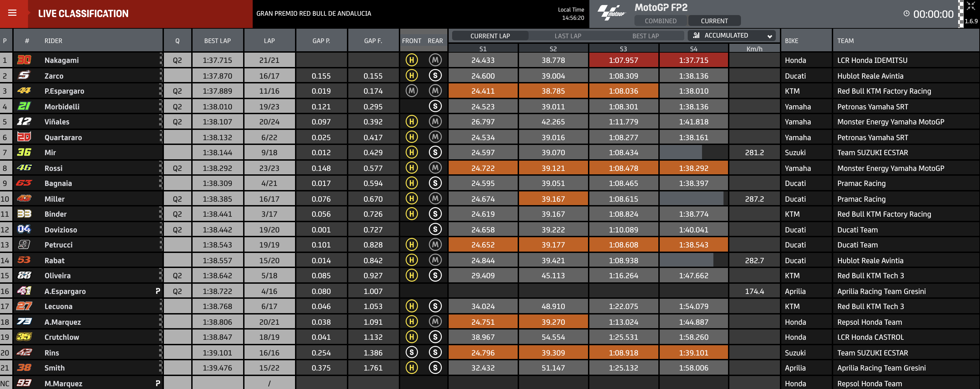Select the CURRENT LAP tab

click(x=490, y=36)
